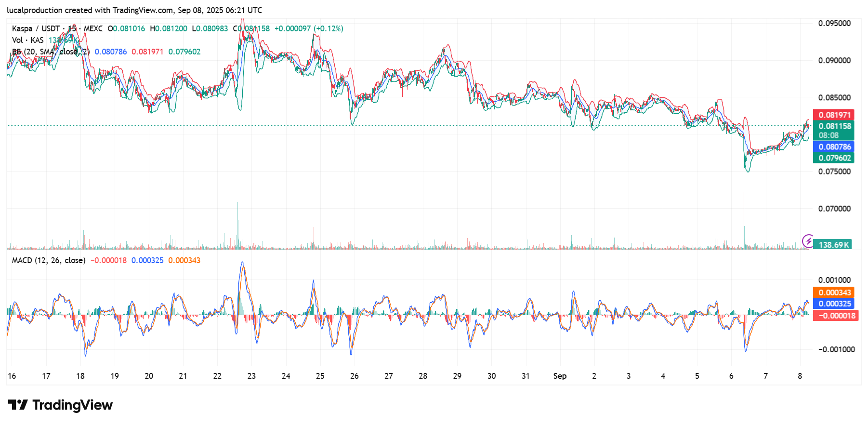Click the 0.001000 MACD axis label
The image size is (868, 425).
834,280
